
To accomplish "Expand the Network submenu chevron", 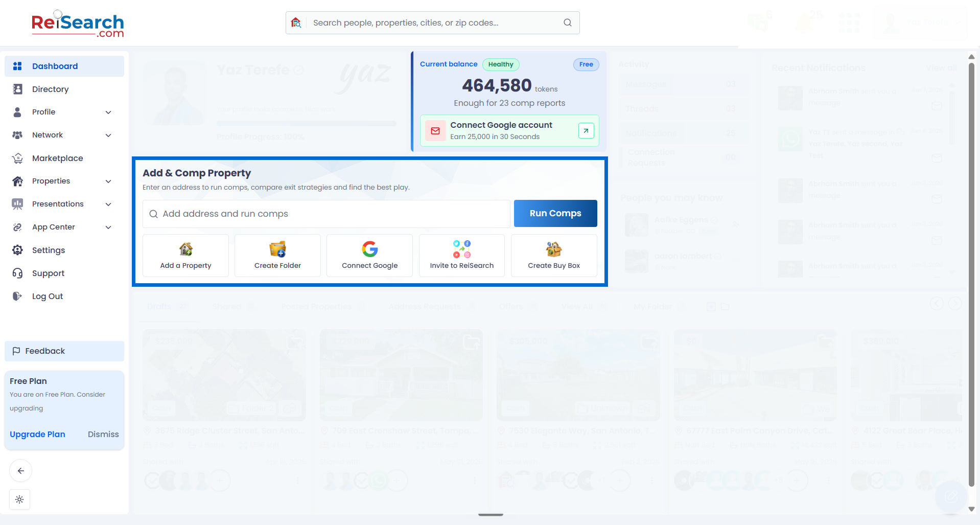I will click(108, 135).
